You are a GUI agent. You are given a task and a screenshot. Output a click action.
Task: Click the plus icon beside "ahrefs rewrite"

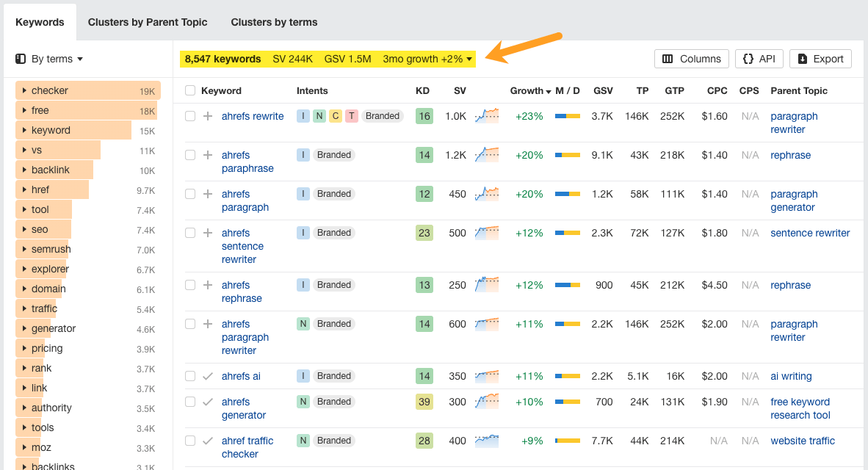(209, 116)
